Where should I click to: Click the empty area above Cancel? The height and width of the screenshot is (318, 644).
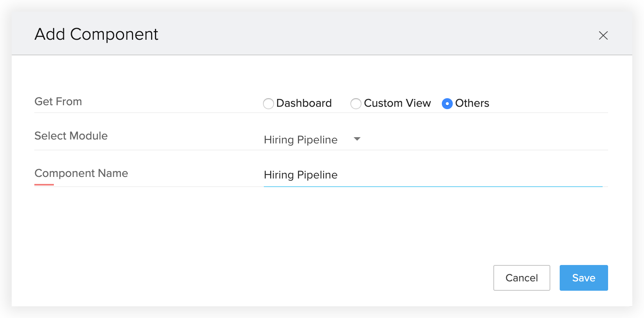click(521, 234)
